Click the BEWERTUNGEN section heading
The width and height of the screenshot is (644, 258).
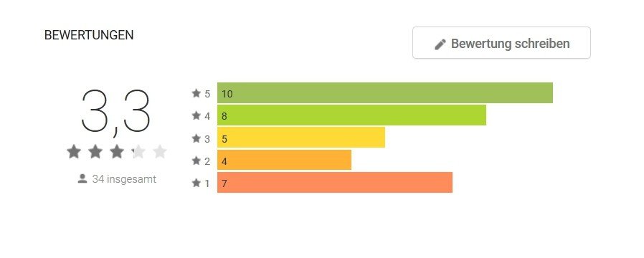(89, 35)
